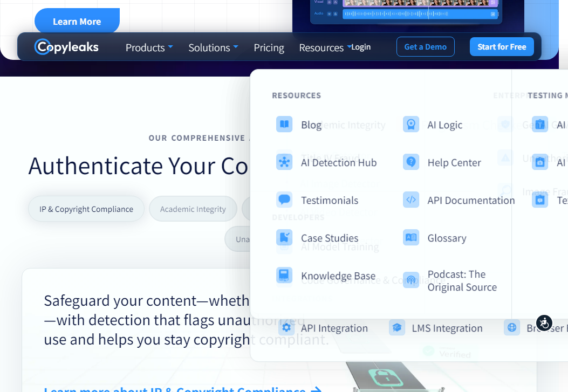The width and height of the screenshot is (568, 392).
Task: Click the Learn More button
Action: (77, 22)
